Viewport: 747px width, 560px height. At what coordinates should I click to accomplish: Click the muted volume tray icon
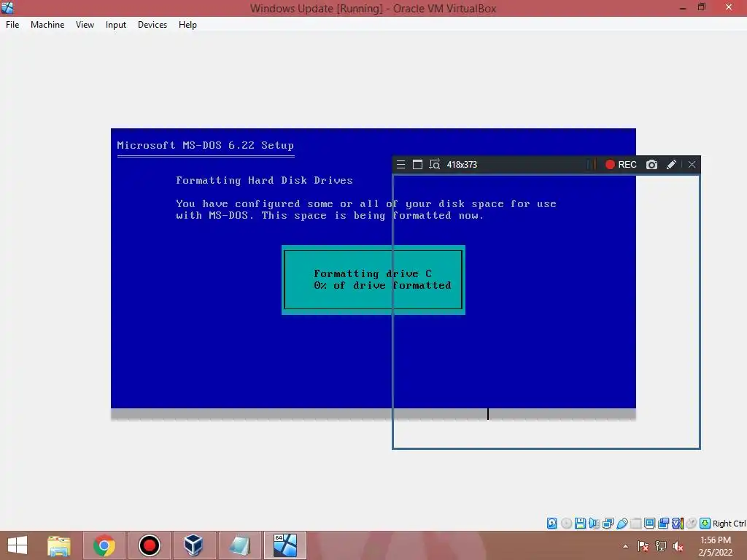point(678,546)
